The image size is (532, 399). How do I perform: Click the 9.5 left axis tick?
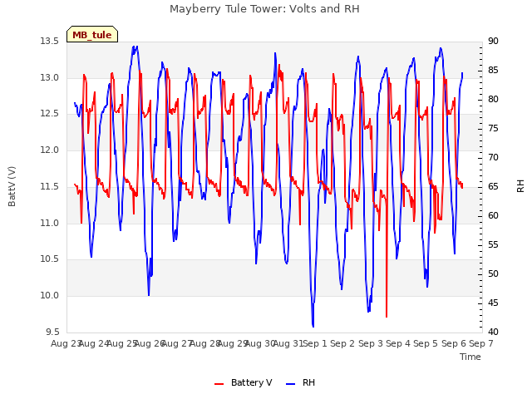[52, 332]
